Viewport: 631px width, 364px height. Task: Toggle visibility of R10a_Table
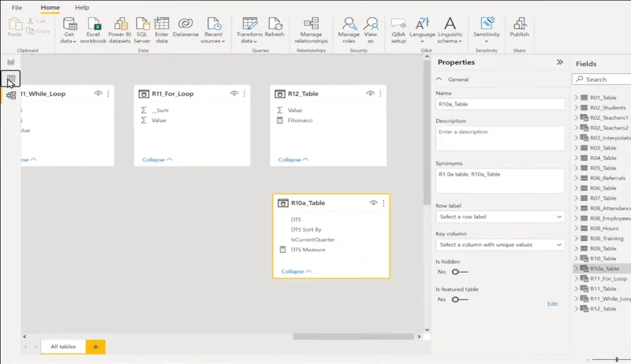click(x=373, y=203)
